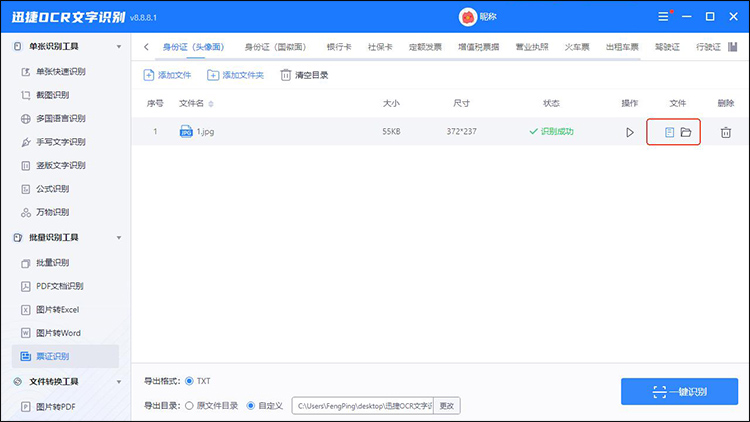Choose 原文件目录 as export directory
Viewport: 750px width, 422px height.
point(190,406)
